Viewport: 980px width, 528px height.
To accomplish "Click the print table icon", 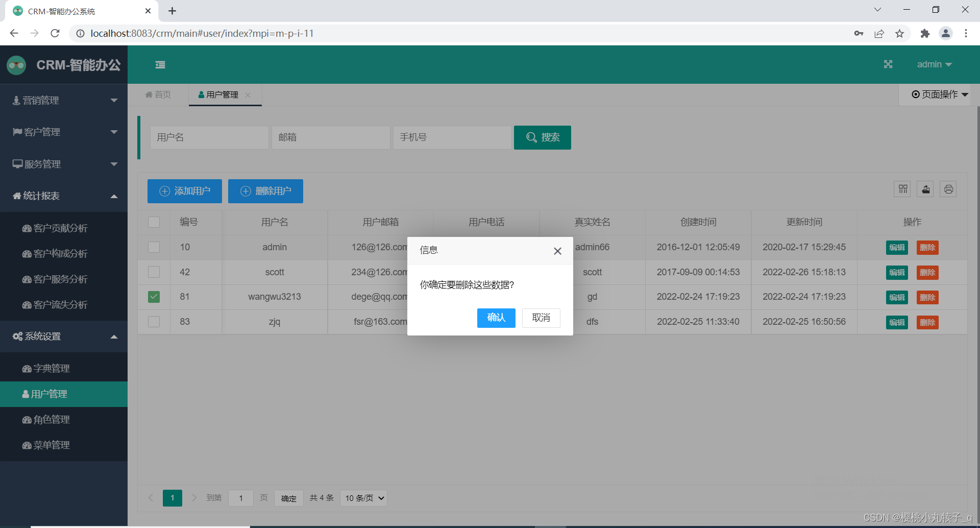I will pyautogui.click(x=948, y=189).
